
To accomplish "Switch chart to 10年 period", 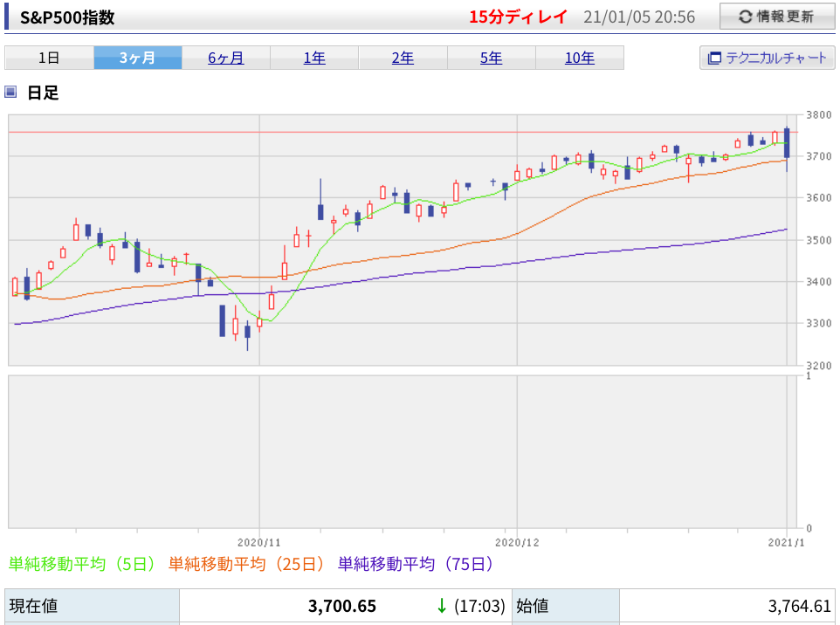I will click(x=580, y=58).
